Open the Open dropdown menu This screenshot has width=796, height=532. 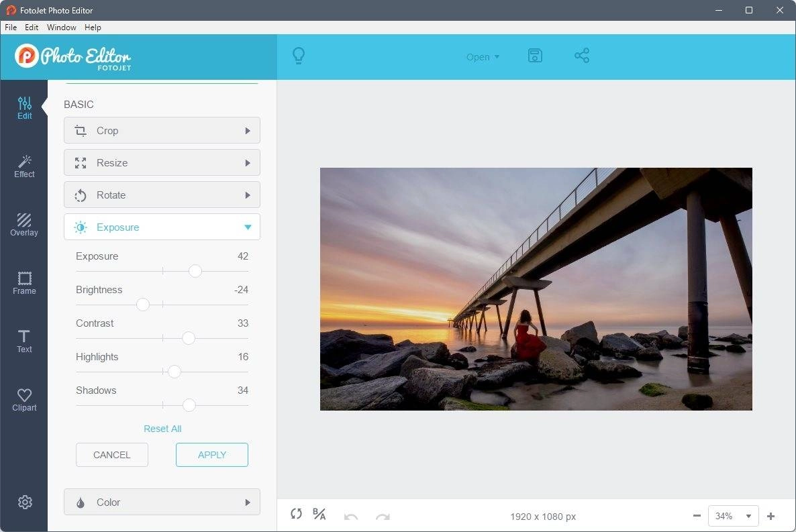click(483, 57)
